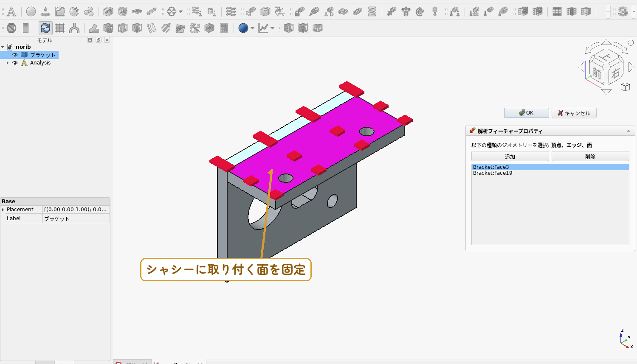Select ブラケット item in model tree

pyautogui.click(x=42, y=55)
